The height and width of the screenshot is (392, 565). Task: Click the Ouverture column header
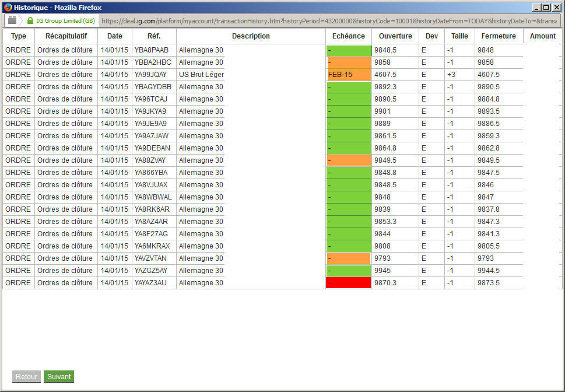pos(395,36)
